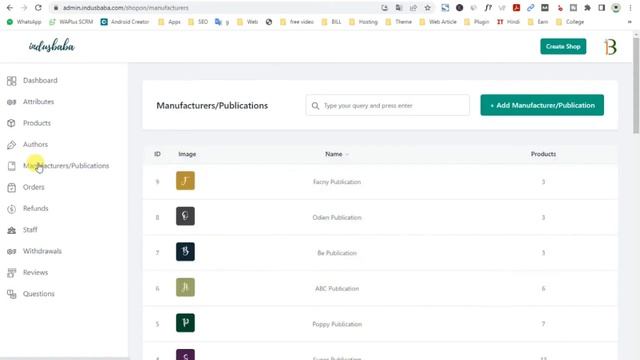Click the Facny Publication name
This screenshot has width=640, height=360.
tap(337, 182)
